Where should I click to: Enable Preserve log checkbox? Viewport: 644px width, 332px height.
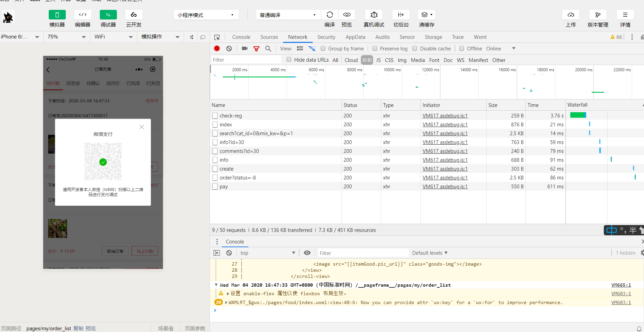(374, 48)
